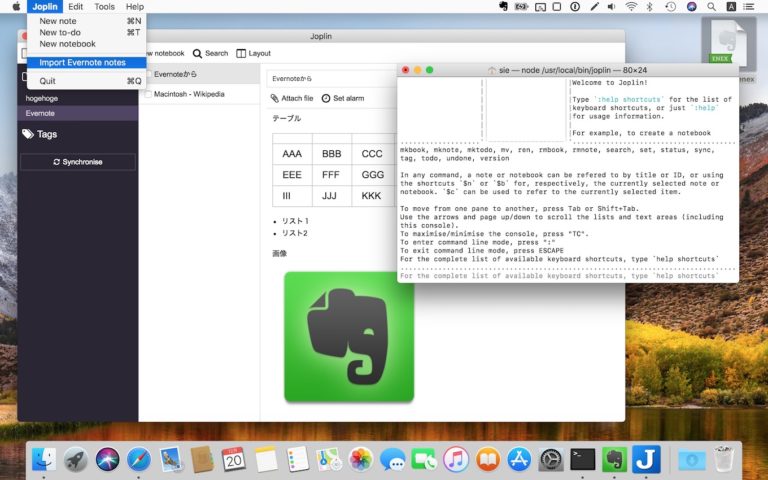This screenshot has width=768, height=480.
Task: Click the Layout toolbar icon
Action: click(241, 53)
